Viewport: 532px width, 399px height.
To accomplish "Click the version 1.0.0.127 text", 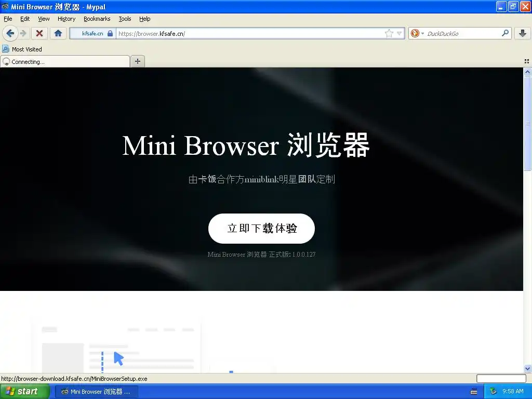I will [261, 254].
